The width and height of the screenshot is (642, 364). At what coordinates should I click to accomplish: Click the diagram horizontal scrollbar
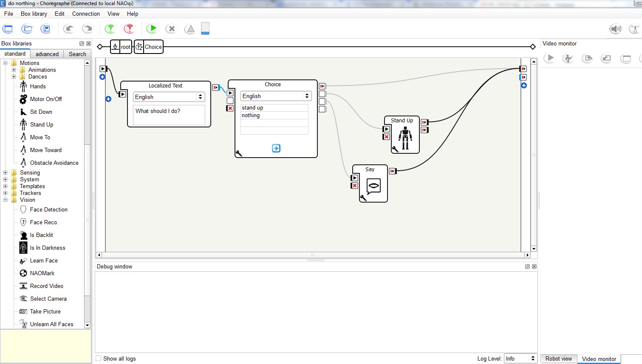(314, 255)
